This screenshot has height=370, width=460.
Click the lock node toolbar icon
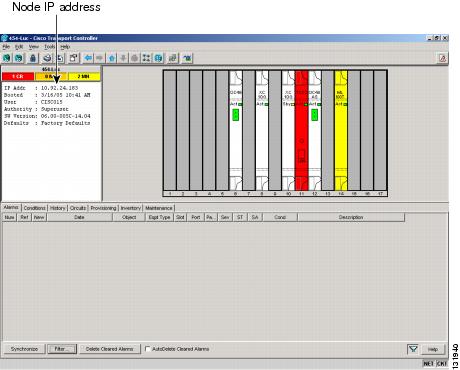33,58
